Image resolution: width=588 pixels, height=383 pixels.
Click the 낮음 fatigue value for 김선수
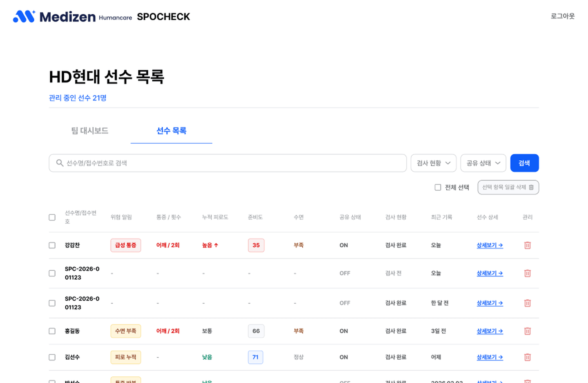click(x=207, y=357)
